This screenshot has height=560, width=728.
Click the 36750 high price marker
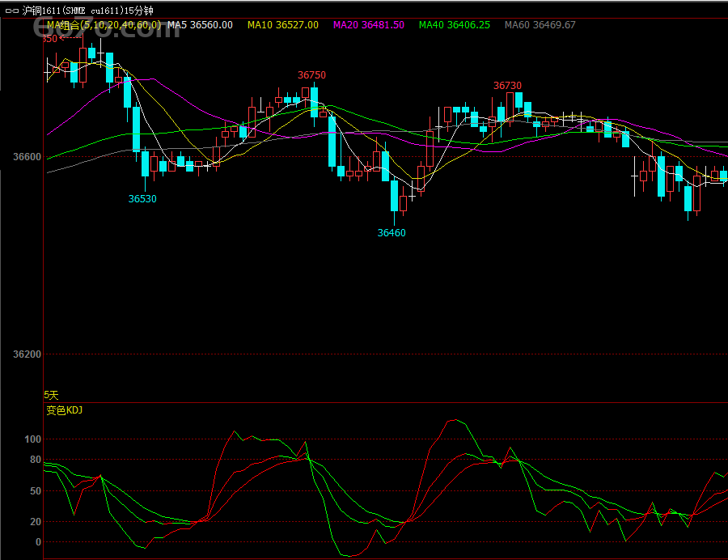[311, 75]
